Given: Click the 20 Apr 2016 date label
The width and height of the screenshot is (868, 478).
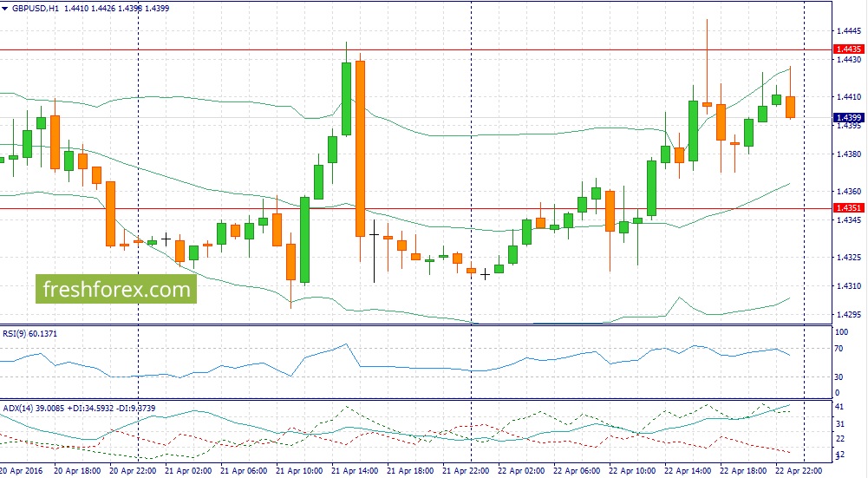Looking at the screenshot, I should [x=21, y=470].
